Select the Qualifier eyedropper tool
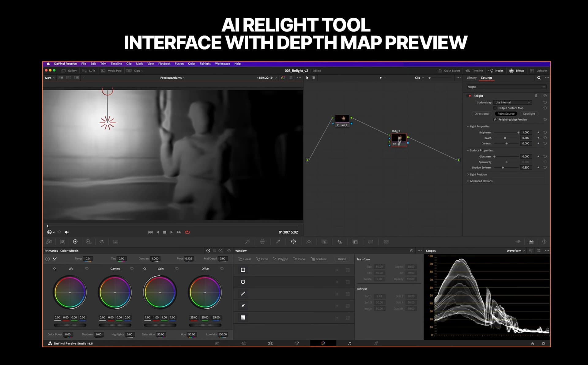This screenshot has width=588, height=365. tap(278, 242)
